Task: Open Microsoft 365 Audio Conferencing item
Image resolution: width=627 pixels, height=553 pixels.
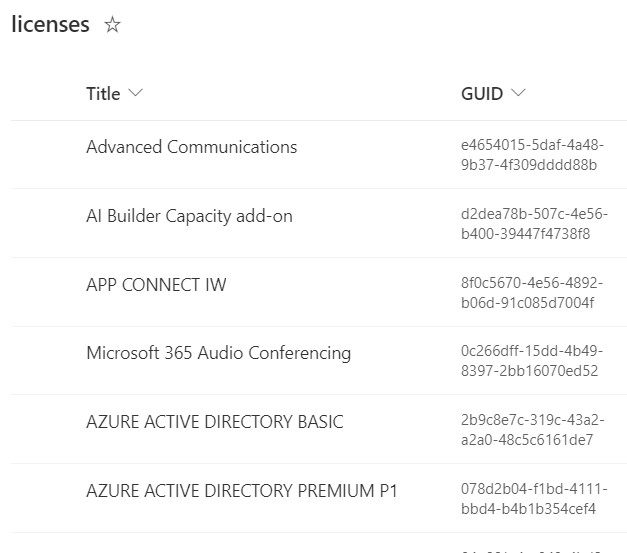Action: 218,353
